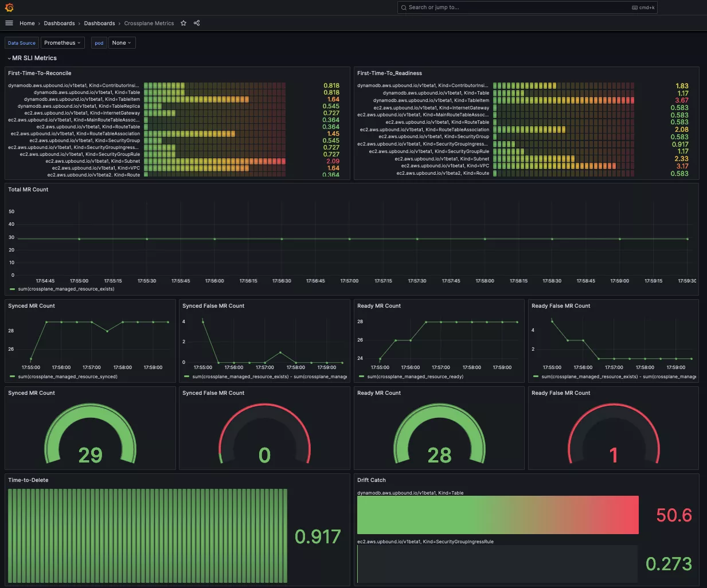Open the Total MR Count panel title

[28, 190]
